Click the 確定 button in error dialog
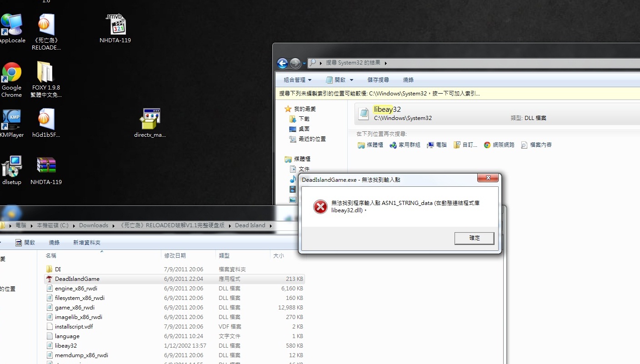640x364 pixels. coord(474,238)
